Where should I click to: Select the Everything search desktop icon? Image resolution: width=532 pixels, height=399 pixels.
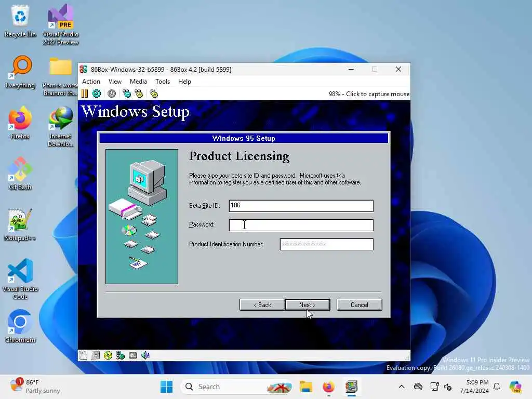[20, 72]
